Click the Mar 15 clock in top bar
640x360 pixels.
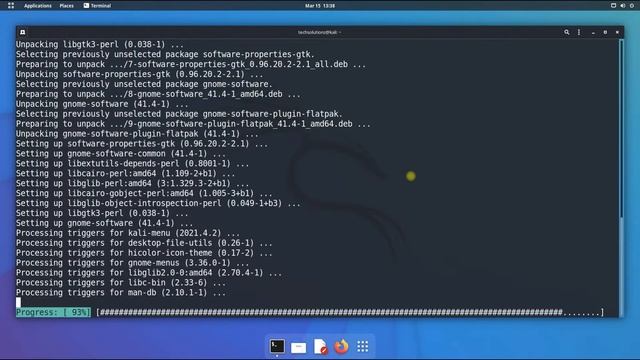coord(320,6)
